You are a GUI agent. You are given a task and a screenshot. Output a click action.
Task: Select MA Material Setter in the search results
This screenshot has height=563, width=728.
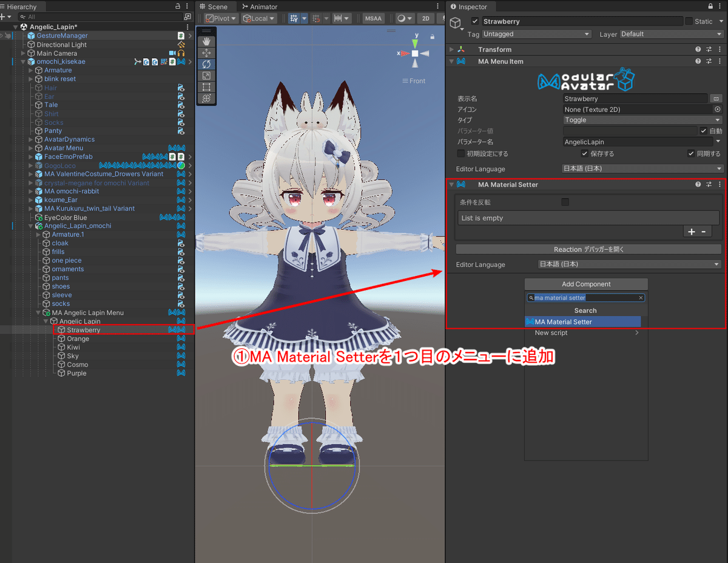(x=582, y=322)
